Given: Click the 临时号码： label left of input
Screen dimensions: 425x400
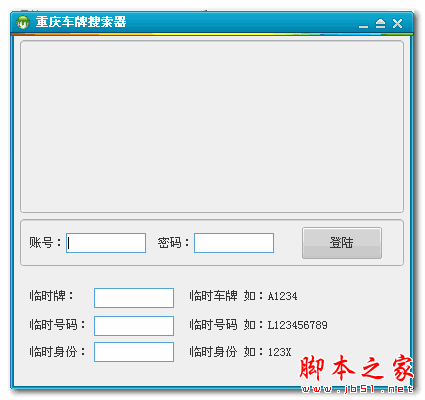Looking at the screenshot, I should [57, 324].
